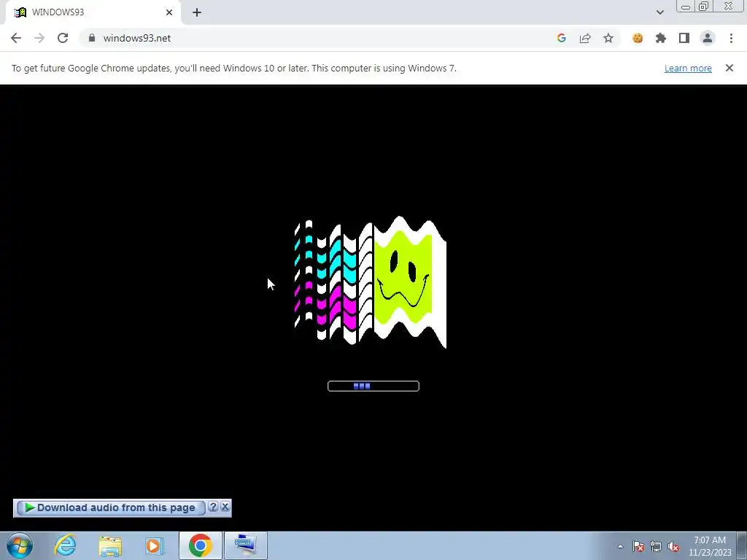Reload the windows93.net page
The height and width of the screenshot is (560, 747).
pyautogui.click(x=63, y=38)
